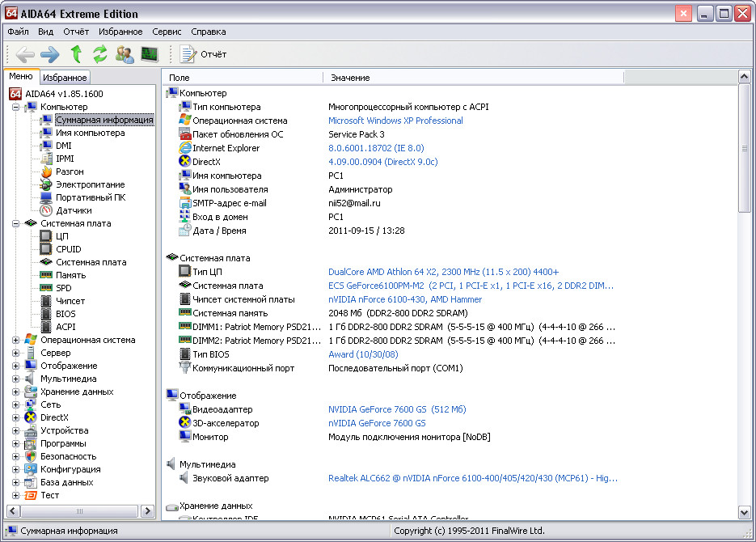This screenshot has width=756, height=542.
Task: Select the Датчики gauge icon
Action: tap(46, 210)
